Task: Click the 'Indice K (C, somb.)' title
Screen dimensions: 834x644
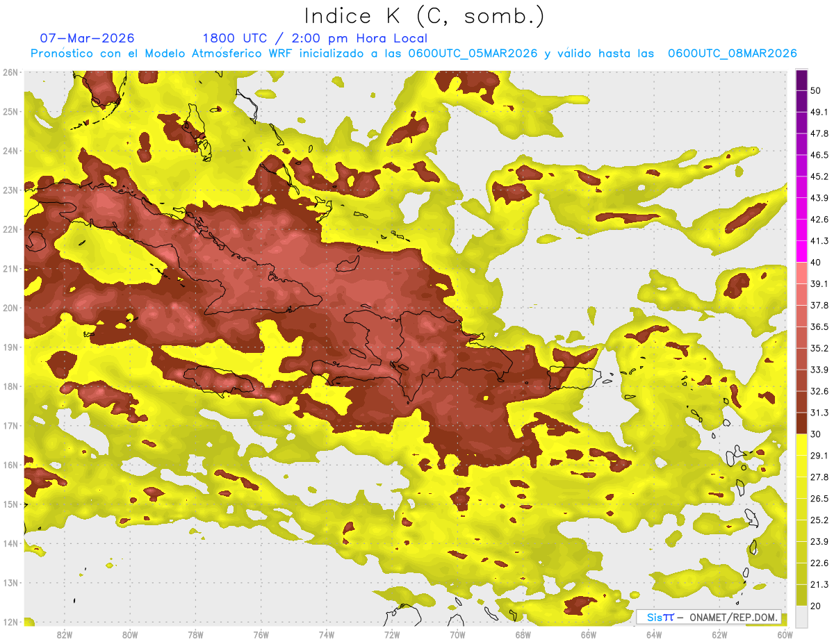Action: (x=424, y=16)
